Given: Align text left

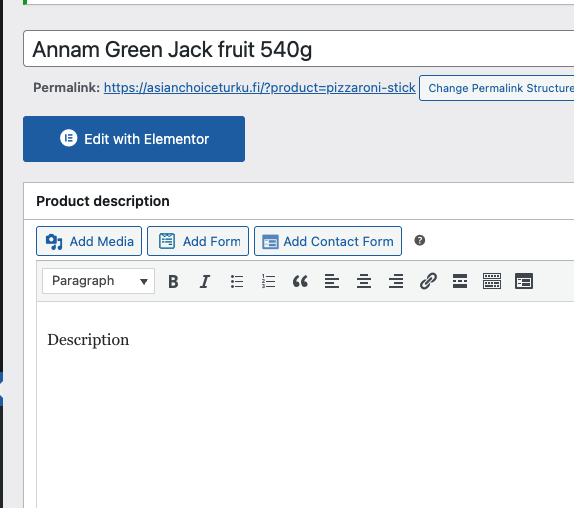Looking at the screenshot, I should [x=332, y=281].
